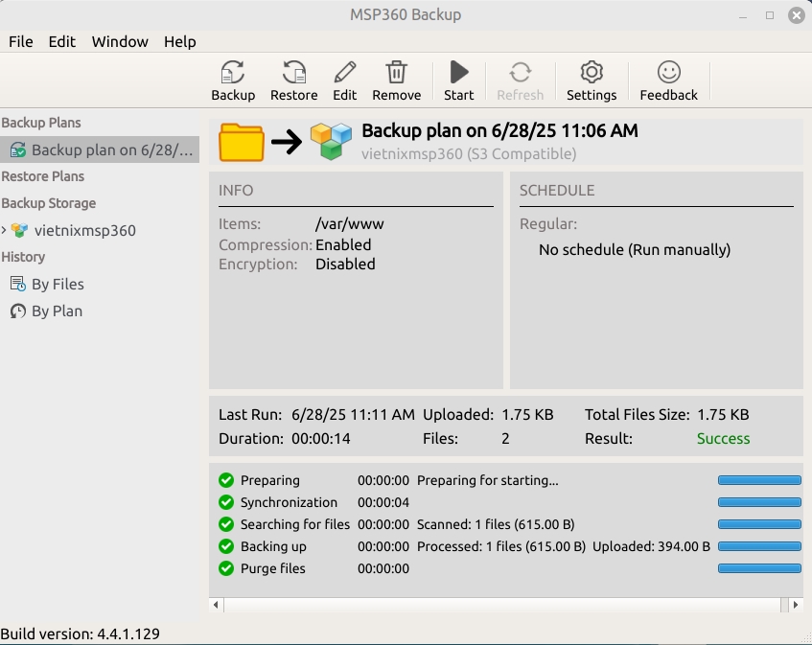Click the Remove trash icon
This screenshot has width=812, height=645.
pyautogui.click(x=397, y=73)
